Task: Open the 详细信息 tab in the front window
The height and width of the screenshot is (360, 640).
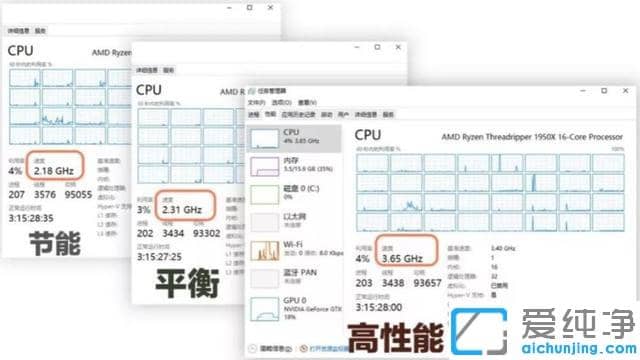Action: coord(366,115)
